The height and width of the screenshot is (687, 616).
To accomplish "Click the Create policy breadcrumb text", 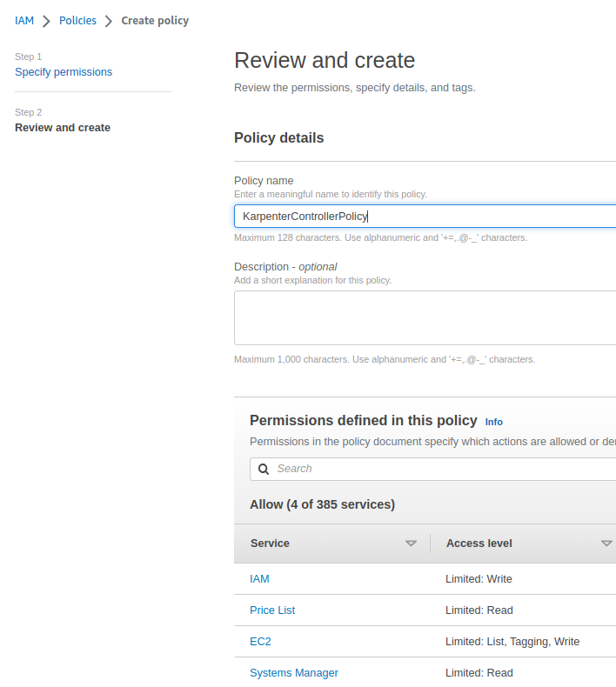I will click(155, 20).
